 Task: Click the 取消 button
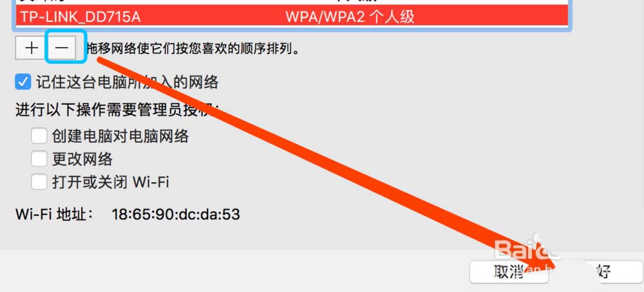[x=509, y=271]
